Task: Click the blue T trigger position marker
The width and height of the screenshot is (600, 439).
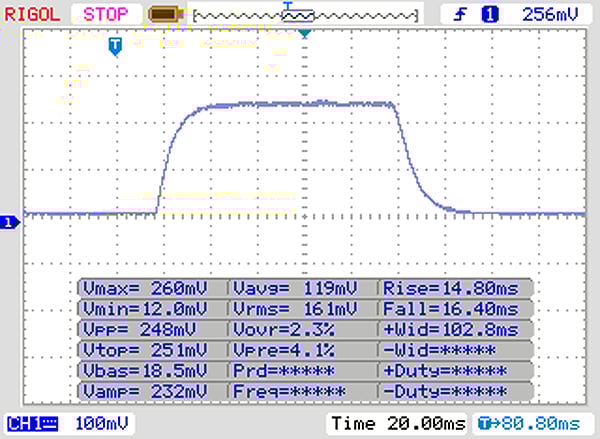Action: (115, 47)
